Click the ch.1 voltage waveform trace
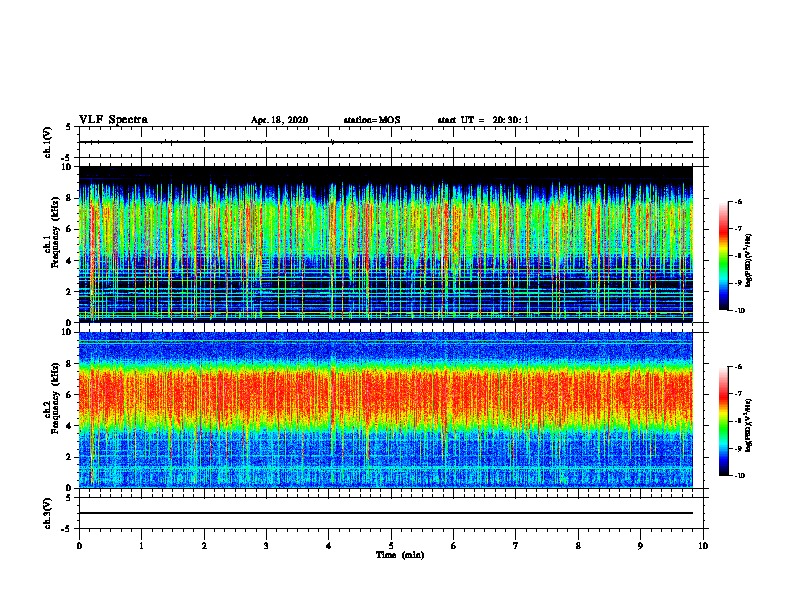The width and height of the screenshot is (792, 612). point(385,142)
